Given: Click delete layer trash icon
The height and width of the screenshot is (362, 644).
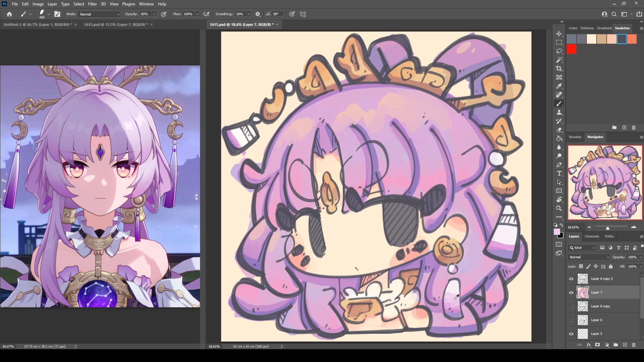Looking at the screenshot, I should tap(634, 345).
